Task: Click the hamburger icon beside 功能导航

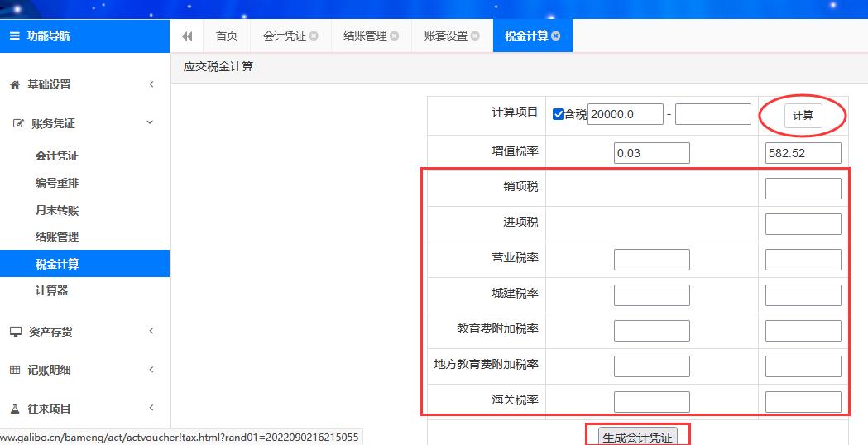Action: (15, 36)
